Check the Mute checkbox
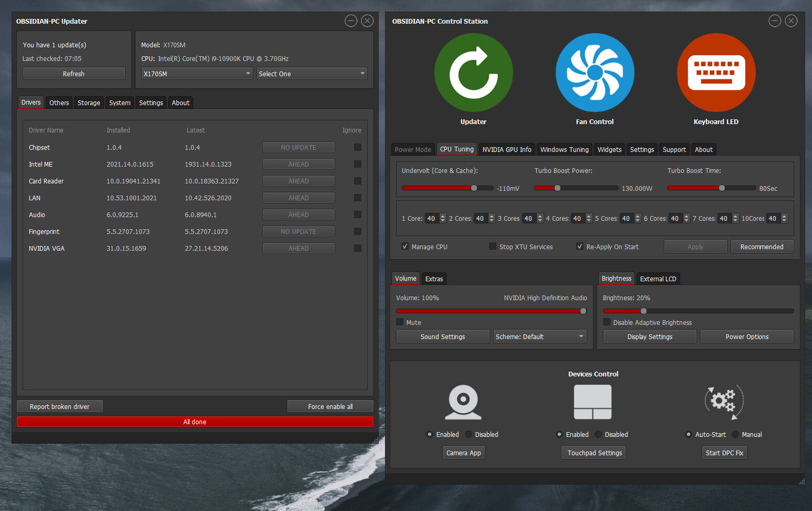Viewport: 812px width, 511px height. [x=400, y=322]
